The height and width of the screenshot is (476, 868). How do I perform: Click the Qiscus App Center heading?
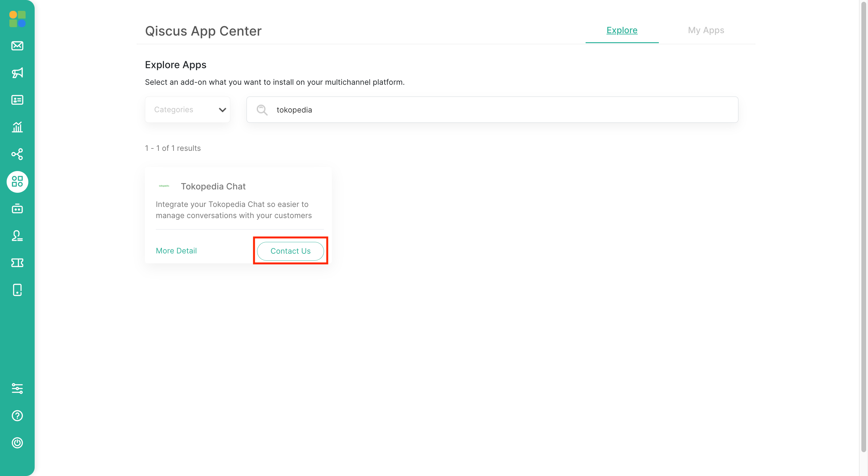(203, 31)
